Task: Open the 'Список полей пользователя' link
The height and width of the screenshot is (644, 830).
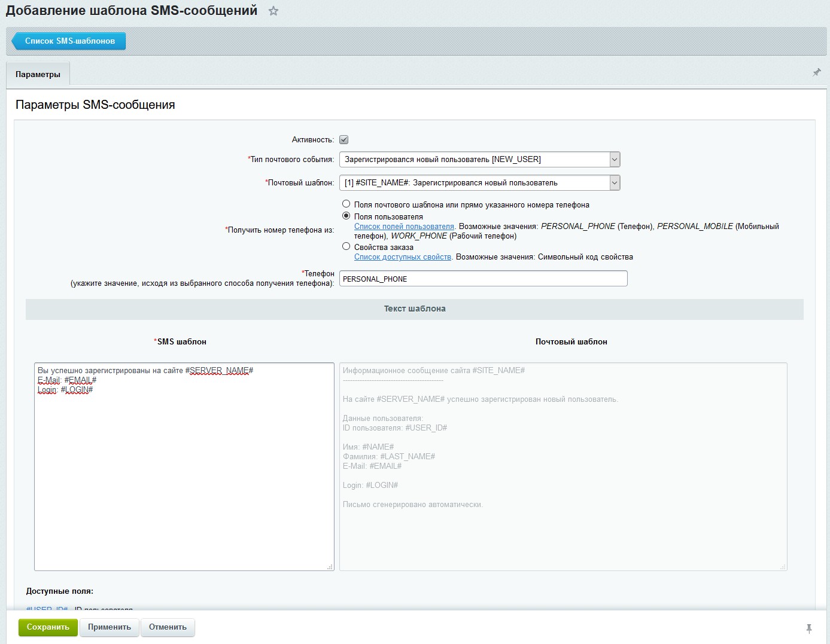Action: (404, 227)
